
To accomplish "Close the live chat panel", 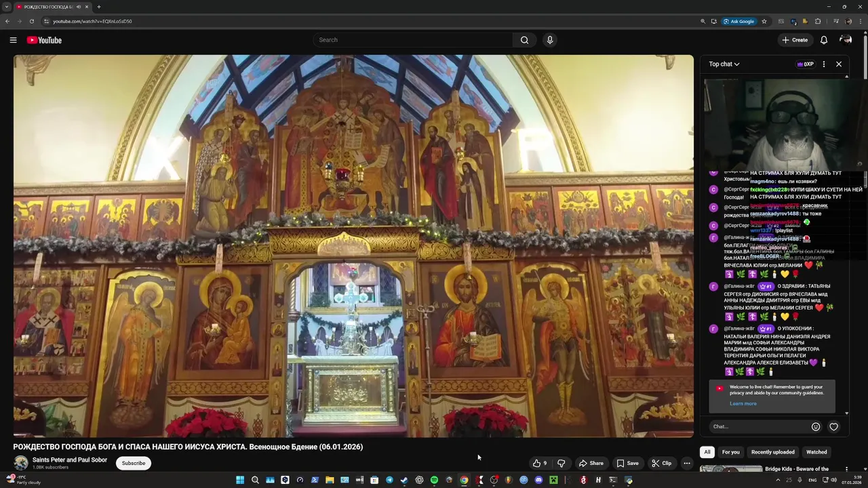I will [x=839, y=64].
